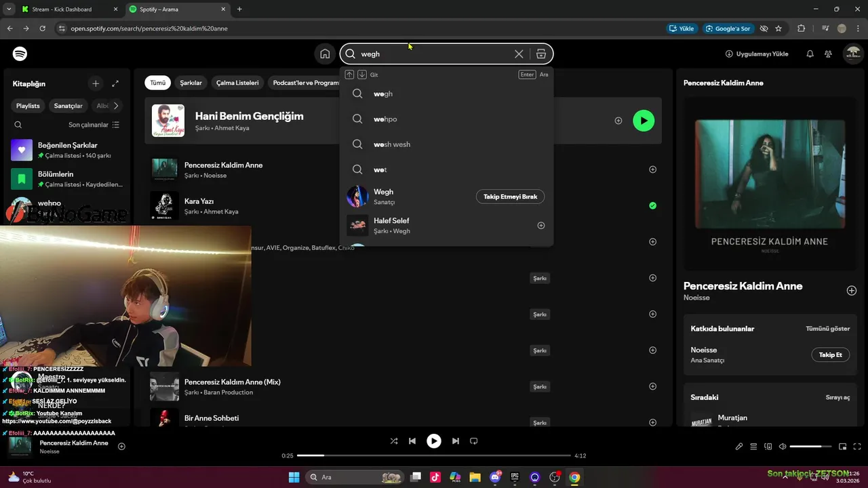Screen dimensions: 868x488
Task: Expand the library panel with arrows icon
Action: [x=115, y=83]
